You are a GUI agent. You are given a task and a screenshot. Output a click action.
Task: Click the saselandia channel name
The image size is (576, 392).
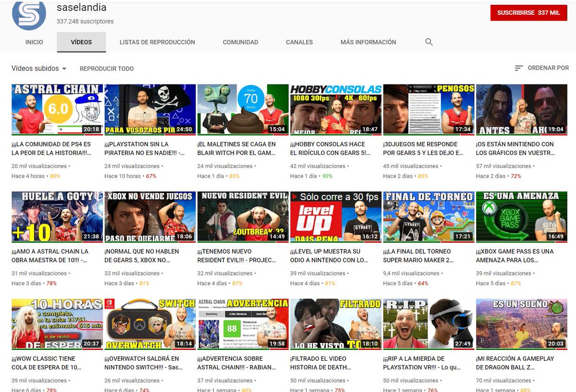[x=82, y=8]
